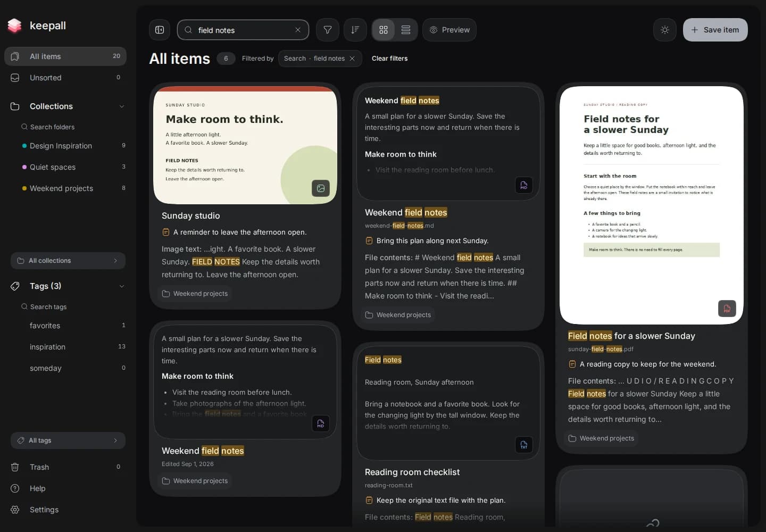Click the keepall logo

coord(37,26)
